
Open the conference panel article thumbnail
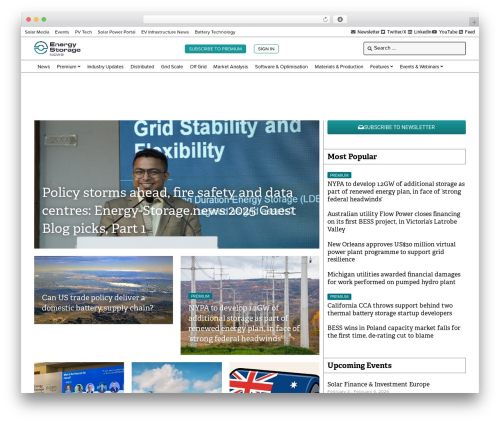tap(79, 377)
